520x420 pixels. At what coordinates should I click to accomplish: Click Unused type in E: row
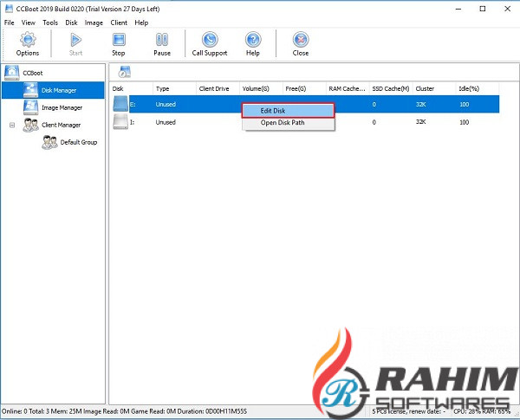point(166,104)
